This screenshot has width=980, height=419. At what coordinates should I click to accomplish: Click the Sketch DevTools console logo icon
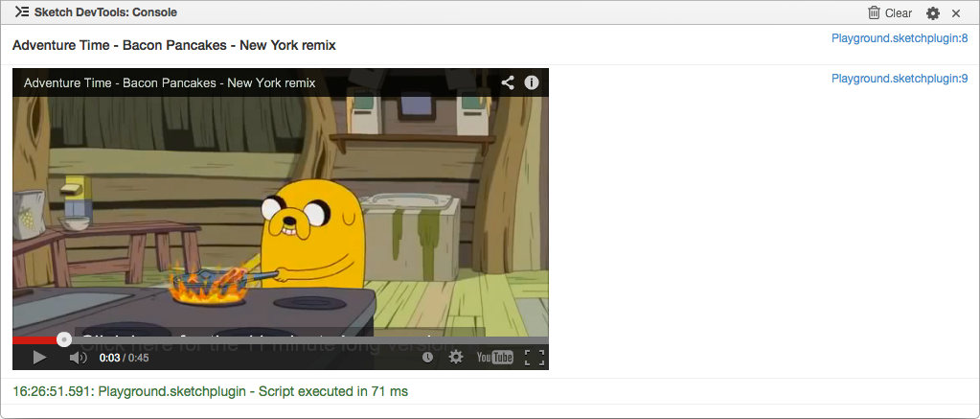click(22, 12)
